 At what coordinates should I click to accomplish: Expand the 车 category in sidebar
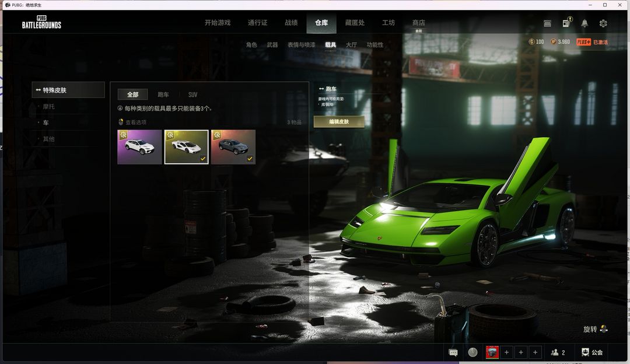click(x=45, y=123)
